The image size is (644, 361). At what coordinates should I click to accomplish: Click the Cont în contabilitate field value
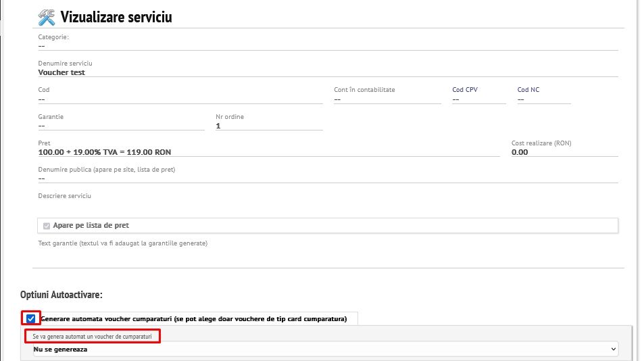(337, 99)
